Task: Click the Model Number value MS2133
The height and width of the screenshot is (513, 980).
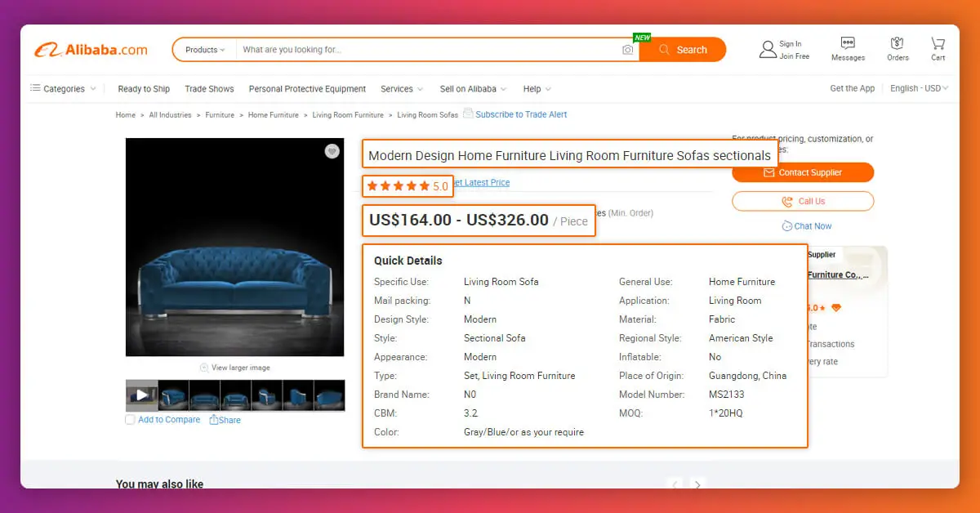Action: [x=727, y=395]
